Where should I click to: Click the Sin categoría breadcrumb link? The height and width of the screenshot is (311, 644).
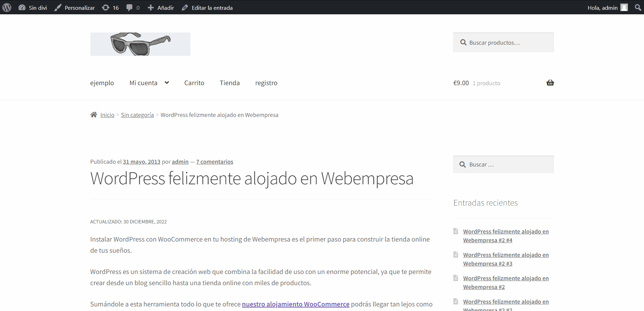tap(137, 115)
